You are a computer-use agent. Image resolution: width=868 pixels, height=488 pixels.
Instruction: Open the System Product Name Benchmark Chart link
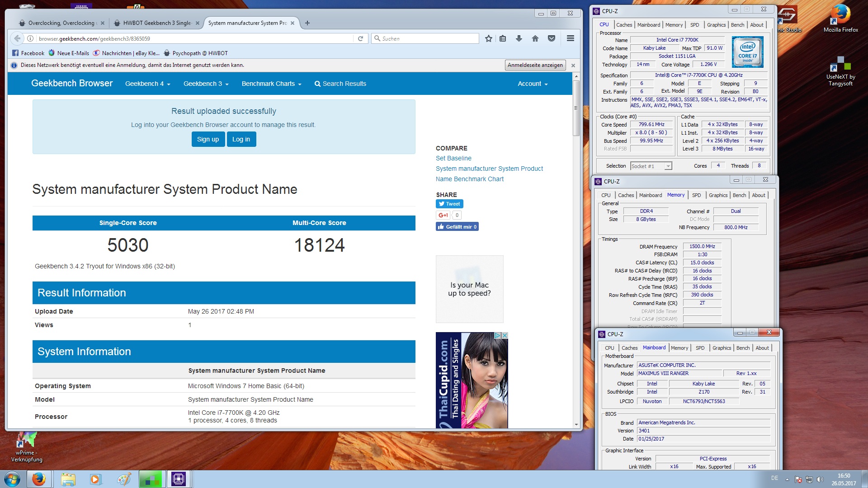(489, 174)
